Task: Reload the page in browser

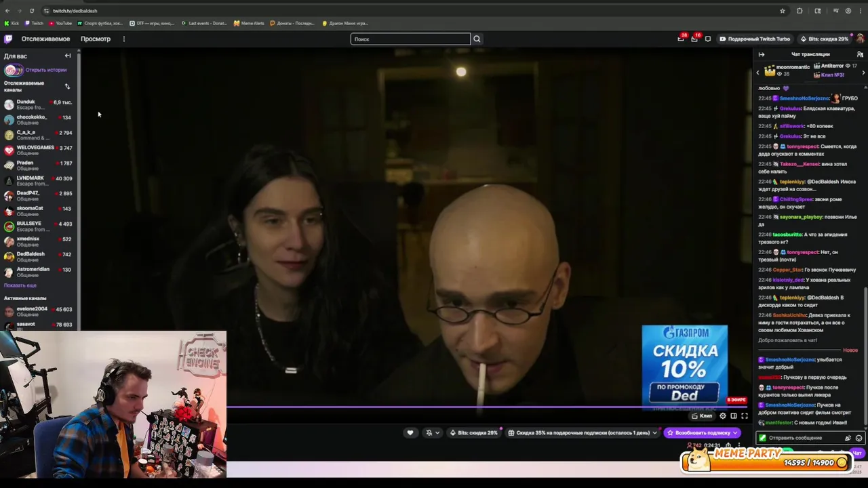Action: click(32, 11)
